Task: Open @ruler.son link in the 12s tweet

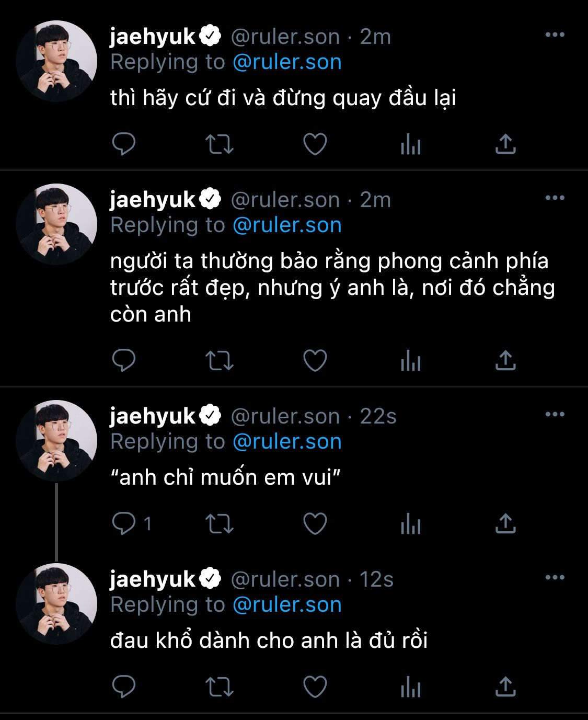Action: (287, 604)
